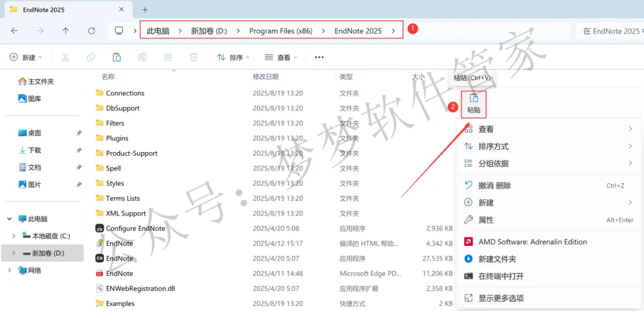Click 新加卷 (D:) in the address breadcrumb
The image size is (644, 311).
[x=209, y=31]
